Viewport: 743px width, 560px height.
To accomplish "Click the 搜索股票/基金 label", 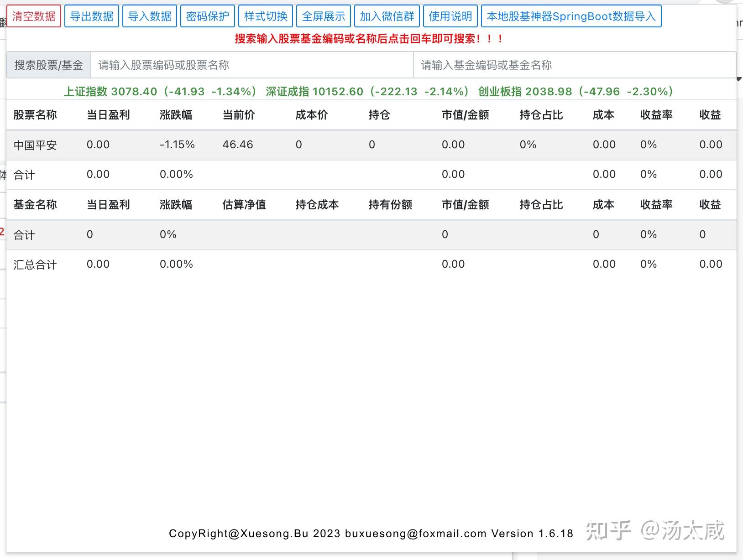I will [47, 65].
